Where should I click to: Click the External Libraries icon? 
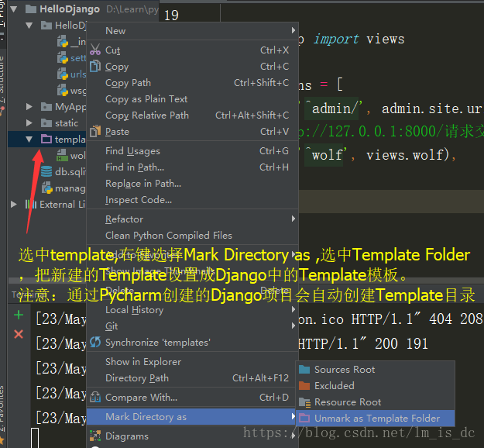pos(31,204)
